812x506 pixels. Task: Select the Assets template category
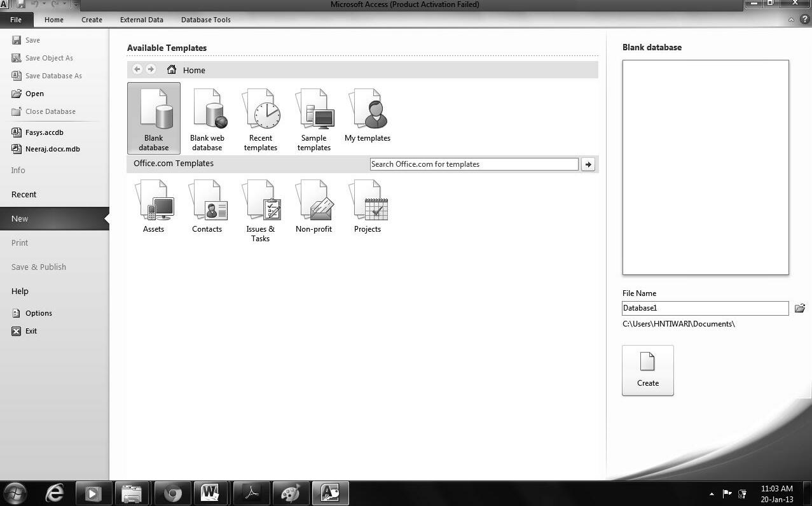pyautogui.click(x=154, y=206)
